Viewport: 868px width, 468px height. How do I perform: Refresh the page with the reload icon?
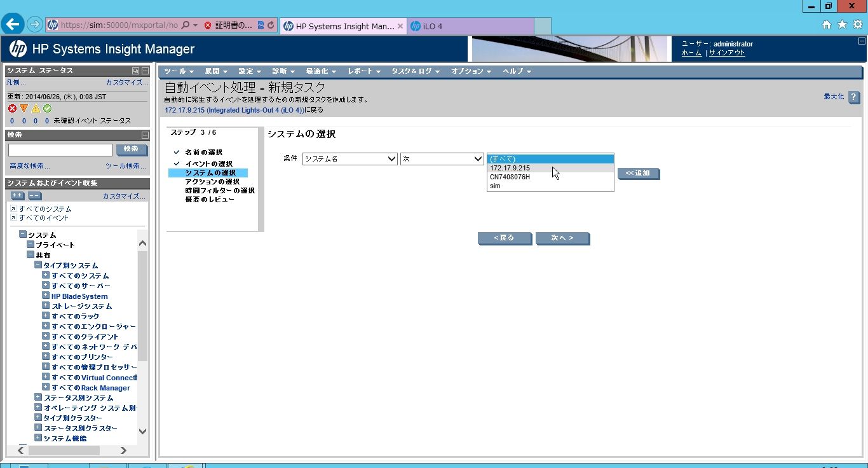click(x=271, y=25)
